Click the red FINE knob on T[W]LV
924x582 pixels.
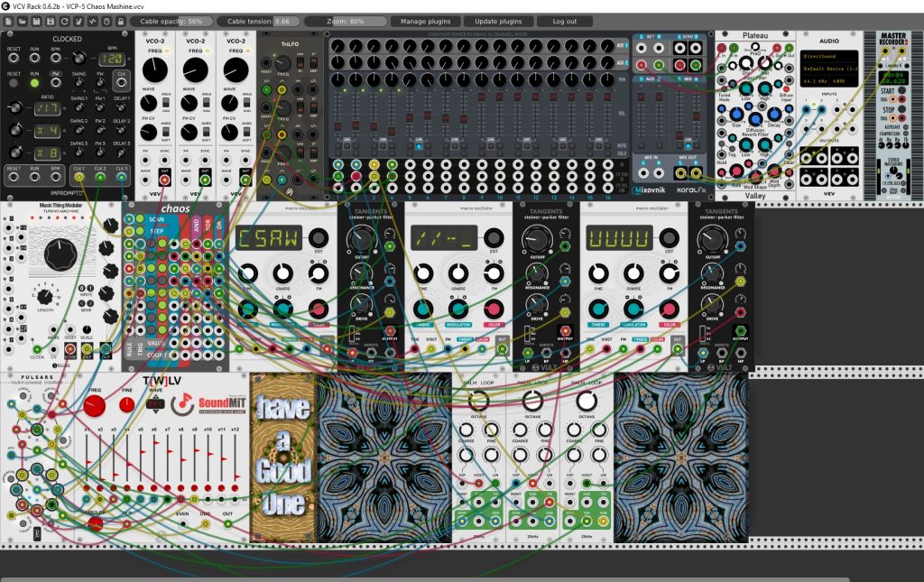pyautogui.click(x=126, y=404)
